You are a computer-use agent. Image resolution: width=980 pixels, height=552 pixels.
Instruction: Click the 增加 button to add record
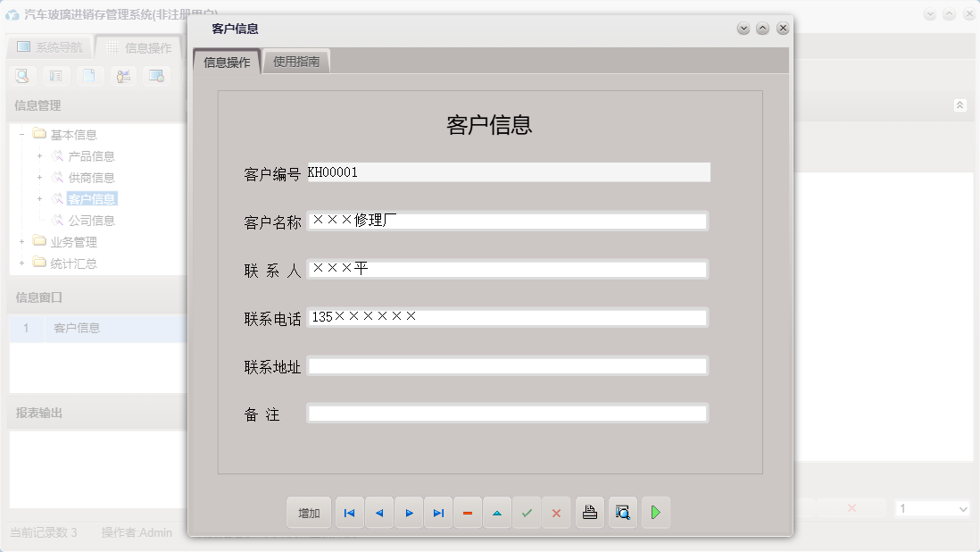tap(308, 512)
